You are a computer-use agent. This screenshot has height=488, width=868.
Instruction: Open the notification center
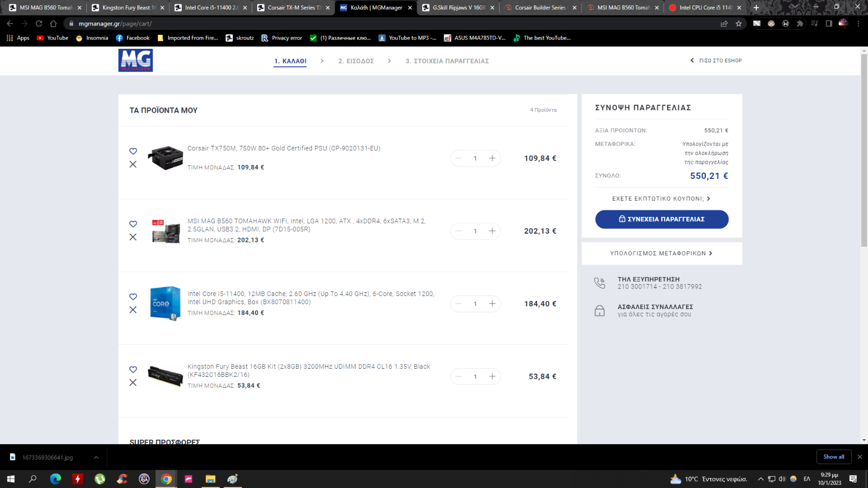(x=853, y=479)
